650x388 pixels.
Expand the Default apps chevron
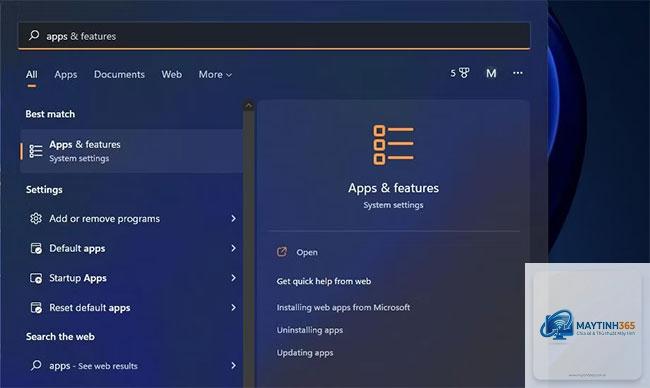[x=233, y=248]
